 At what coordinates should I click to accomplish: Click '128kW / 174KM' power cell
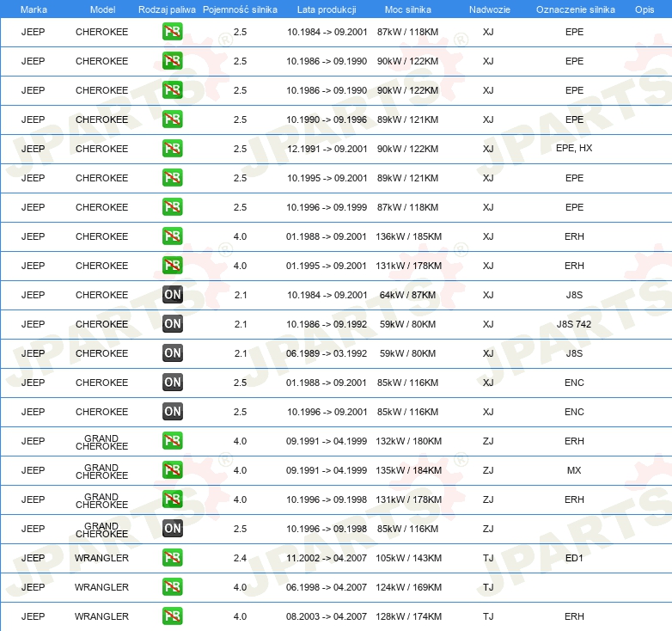click(x=408, y=616)
